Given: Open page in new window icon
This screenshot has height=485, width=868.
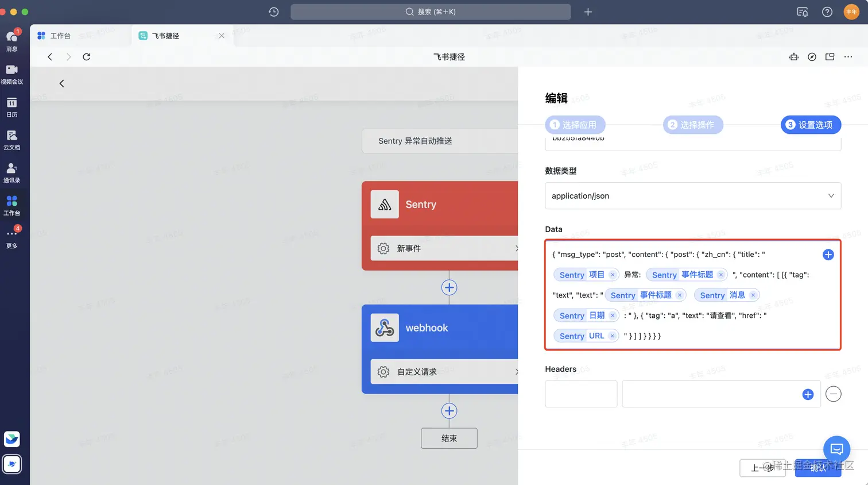Looking at the screenshot, I should click(x=830, y=57).
